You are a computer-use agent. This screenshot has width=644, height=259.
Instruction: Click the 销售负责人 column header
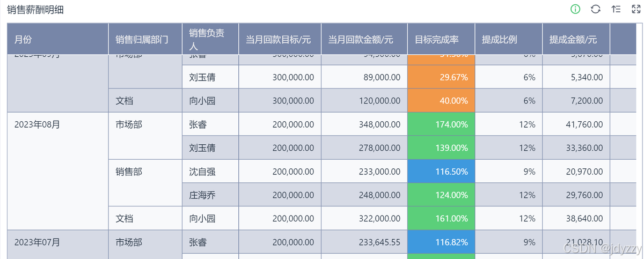(210, 39)
